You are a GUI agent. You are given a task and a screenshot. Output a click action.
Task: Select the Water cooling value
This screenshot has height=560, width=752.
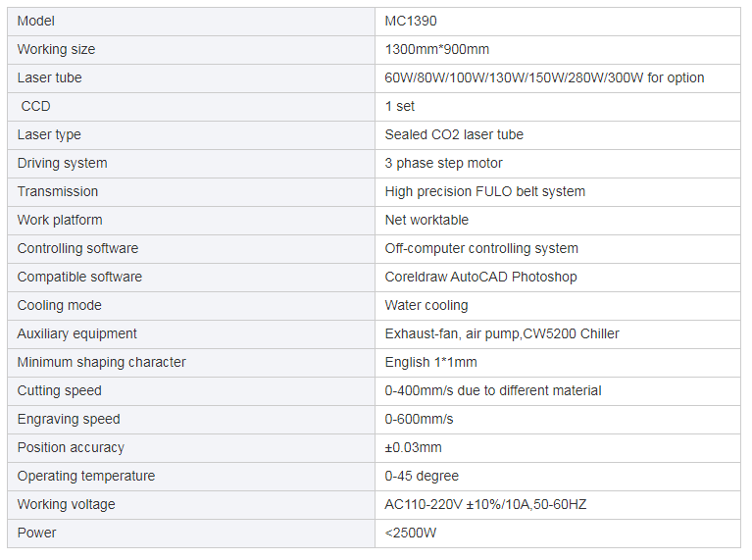(x=426, y=305)
